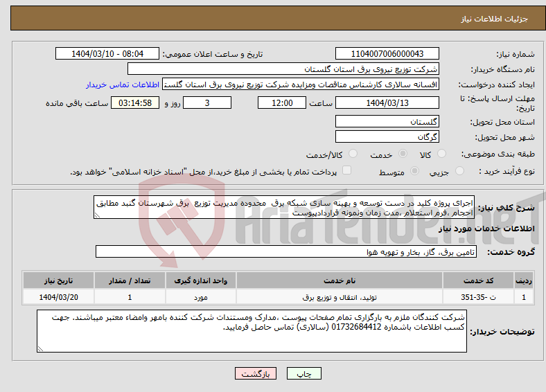546x392 pixels.
Task: Click the buyer organization name field
Action: click(283, 69)
